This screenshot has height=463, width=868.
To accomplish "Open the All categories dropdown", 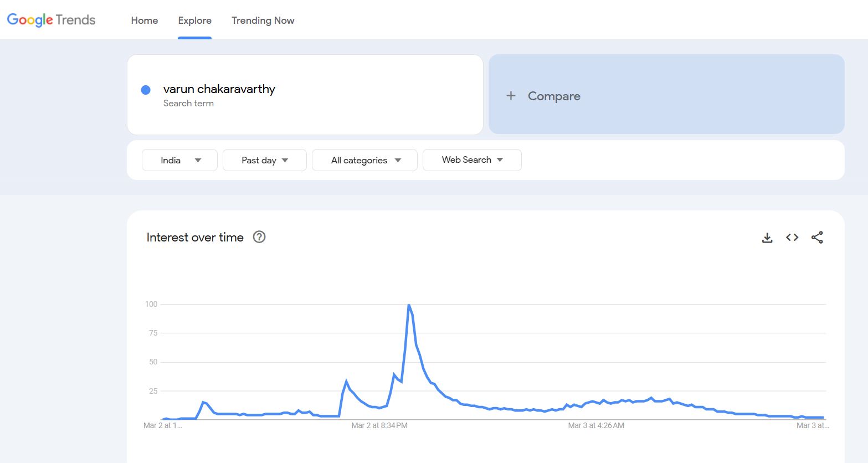I will point(364,160).
